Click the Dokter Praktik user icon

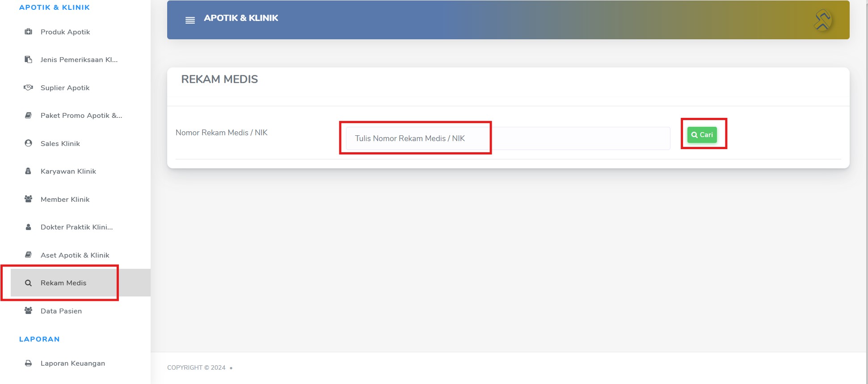28,227
